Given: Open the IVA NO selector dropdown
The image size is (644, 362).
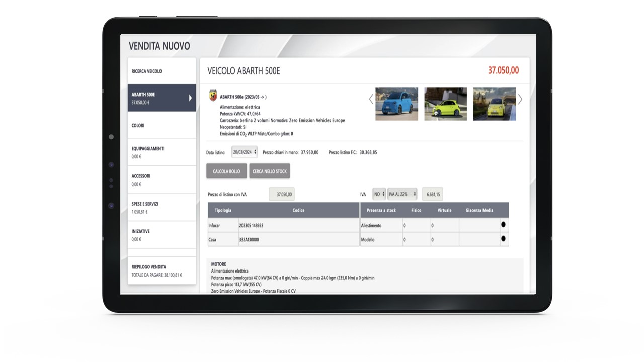Looking at the screenshot, I should pos(379,194).
